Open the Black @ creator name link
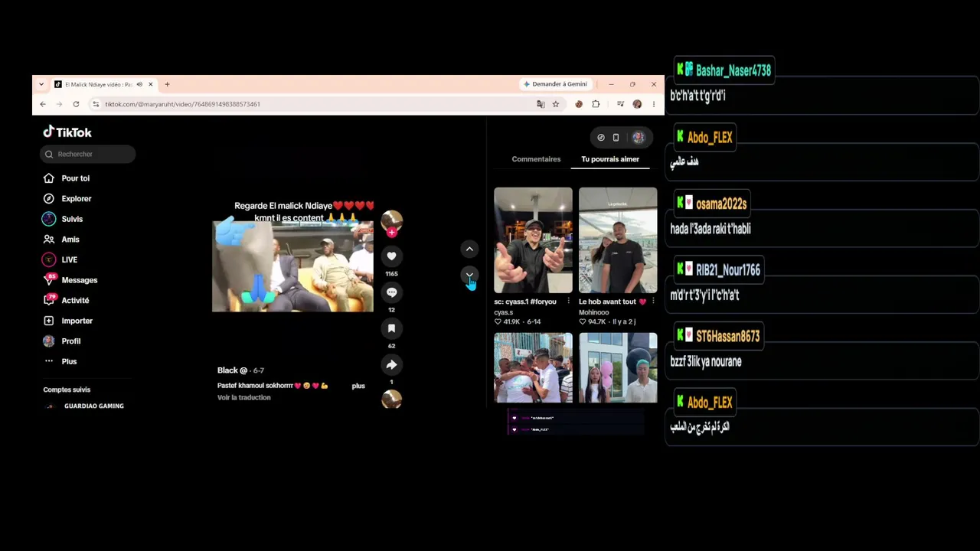This screenshot has height=551, width=980. [x=232, y=370]
